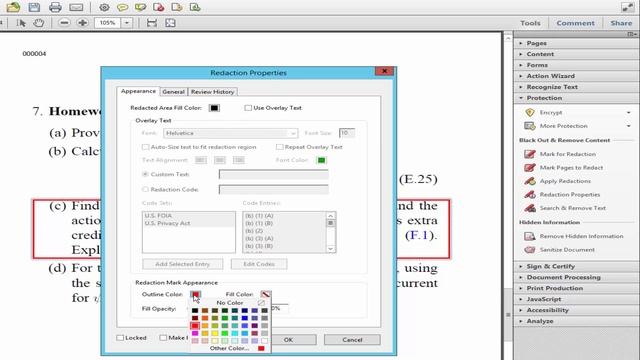Zoom in with the plus button
This screenshot has width=640, height=360.
[x=82, y=23]
